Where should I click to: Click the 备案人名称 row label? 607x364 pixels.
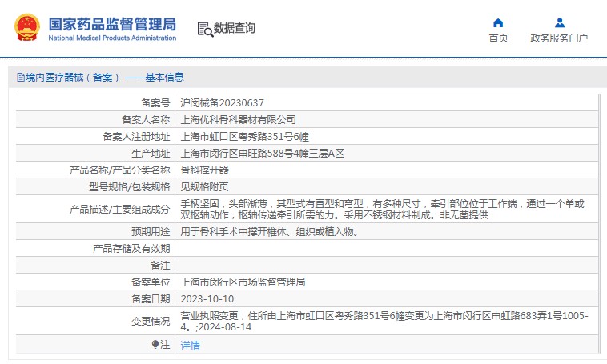(x=146, y=119)
